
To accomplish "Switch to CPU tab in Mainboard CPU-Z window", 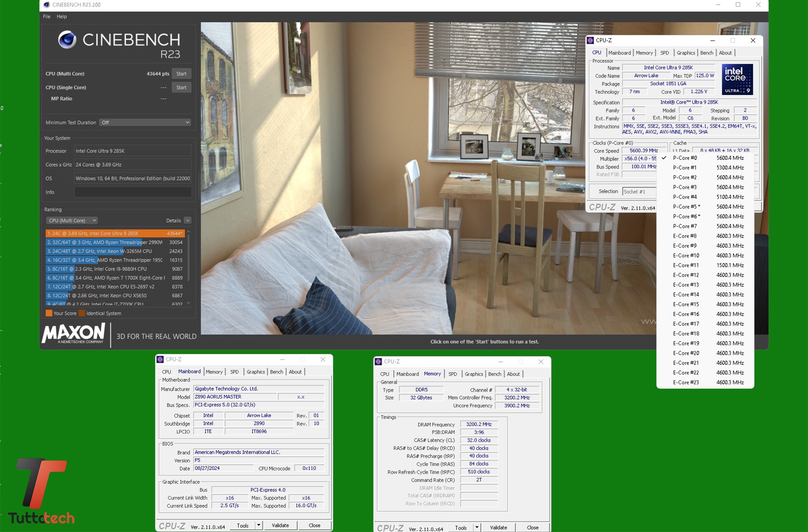I will [167, 372].
